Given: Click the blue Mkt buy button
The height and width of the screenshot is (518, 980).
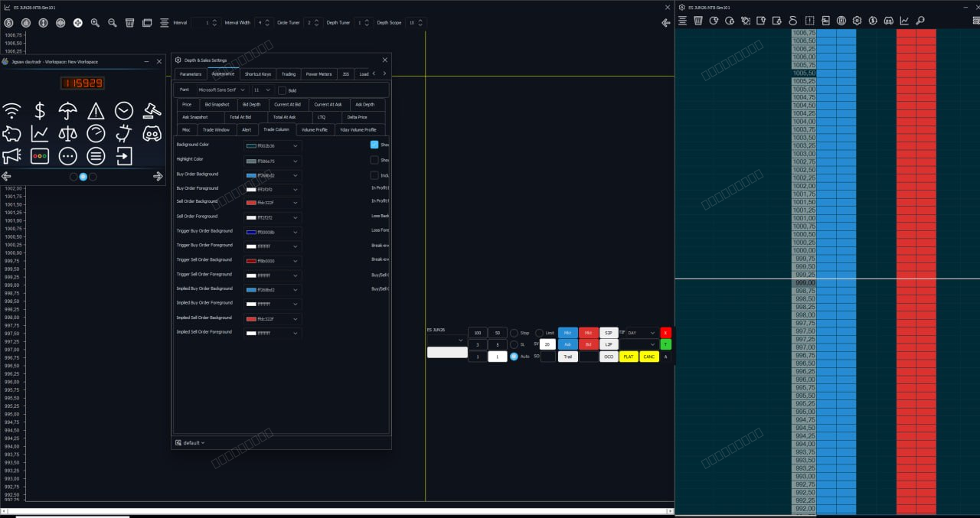Looking at the screenshot, I should point(568,333).
